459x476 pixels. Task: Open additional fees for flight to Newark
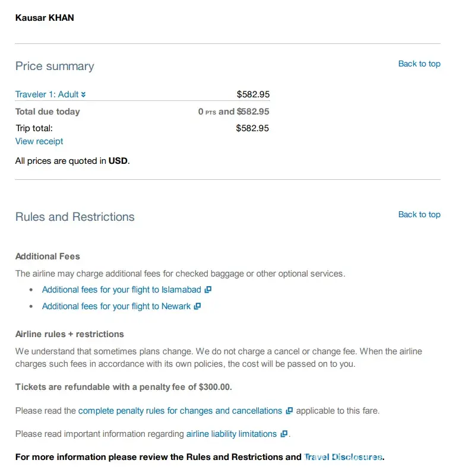pos(116,306)
